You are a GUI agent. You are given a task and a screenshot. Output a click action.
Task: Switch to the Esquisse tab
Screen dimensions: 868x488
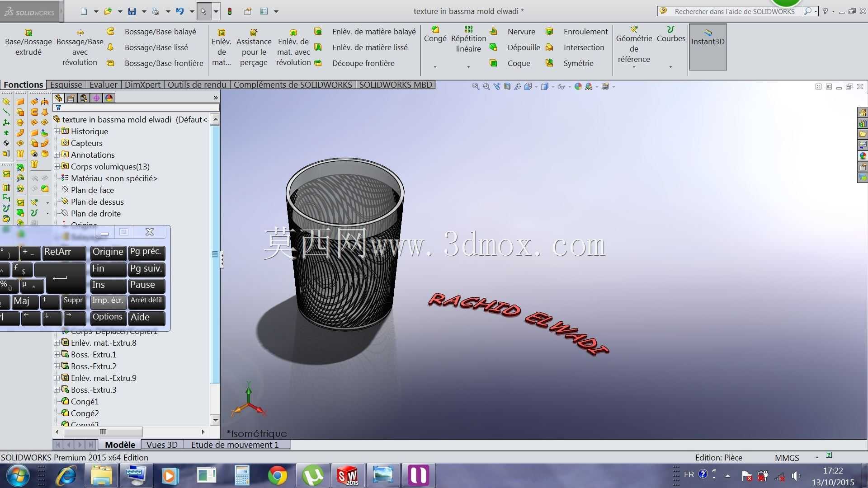[66, 84]
